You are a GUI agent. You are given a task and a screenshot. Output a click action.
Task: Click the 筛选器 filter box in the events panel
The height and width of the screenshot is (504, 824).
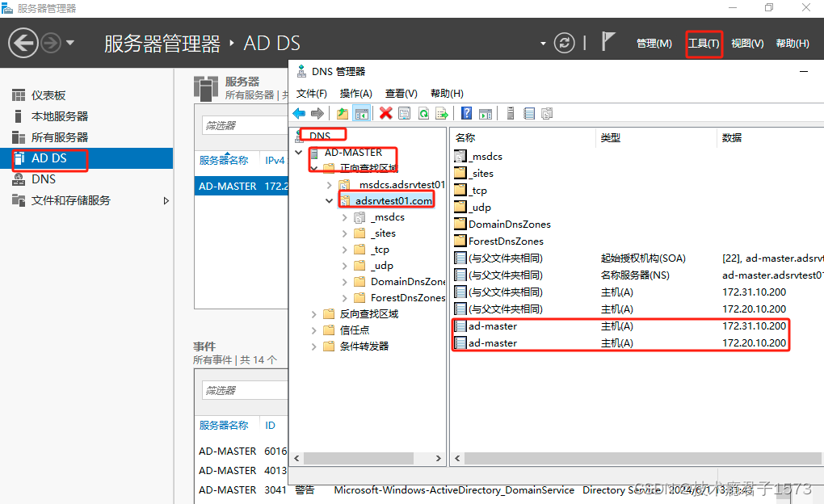(245, 390)
